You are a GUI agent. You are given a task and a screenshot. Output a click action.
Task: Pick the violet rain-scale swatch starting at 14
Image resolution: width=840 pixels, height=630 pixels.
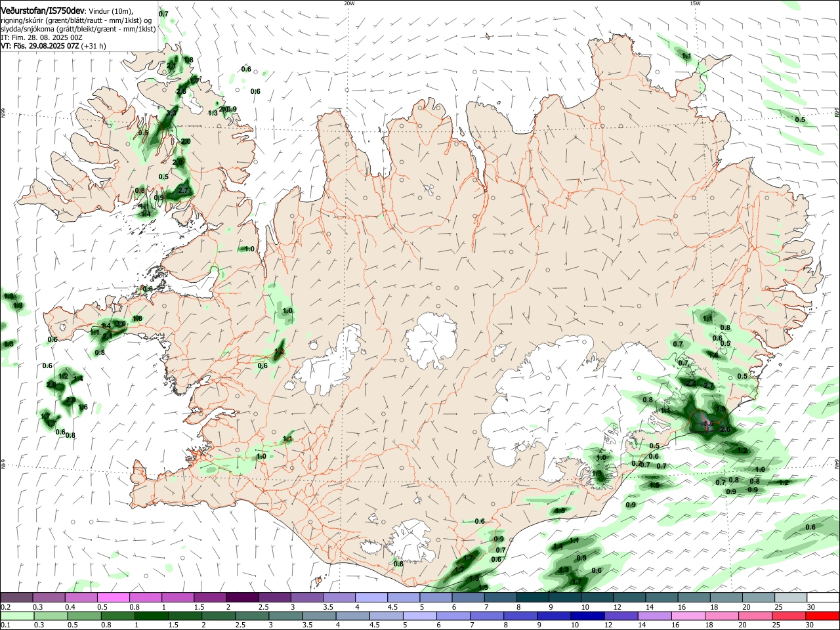pos(655,616)
